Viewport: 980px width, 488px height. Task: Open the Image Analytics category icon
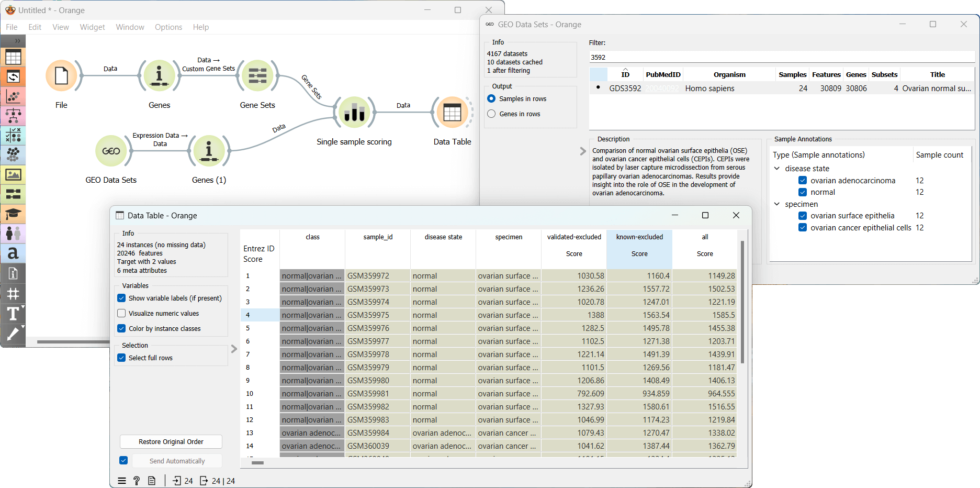click(13, 175)
